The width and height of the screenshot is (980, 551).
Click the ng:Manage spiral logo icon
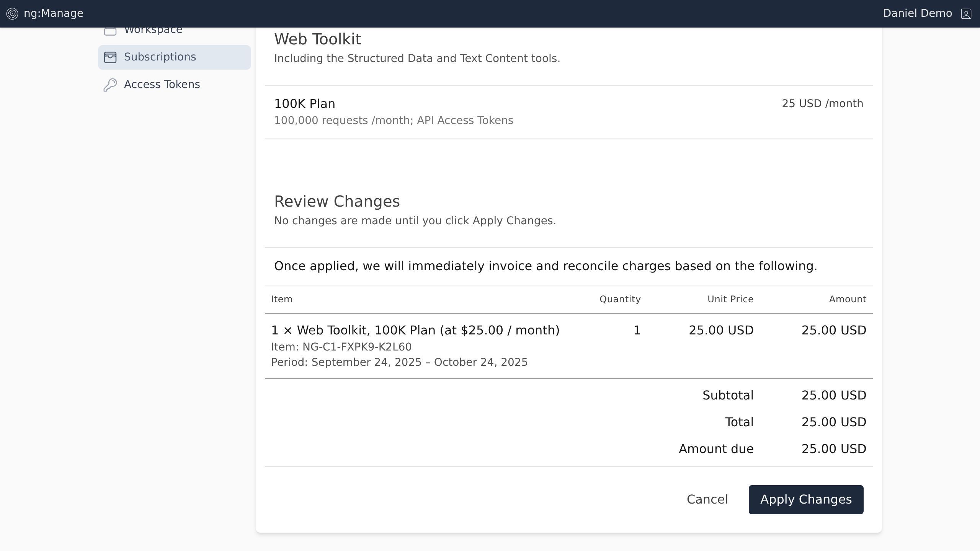12,14
